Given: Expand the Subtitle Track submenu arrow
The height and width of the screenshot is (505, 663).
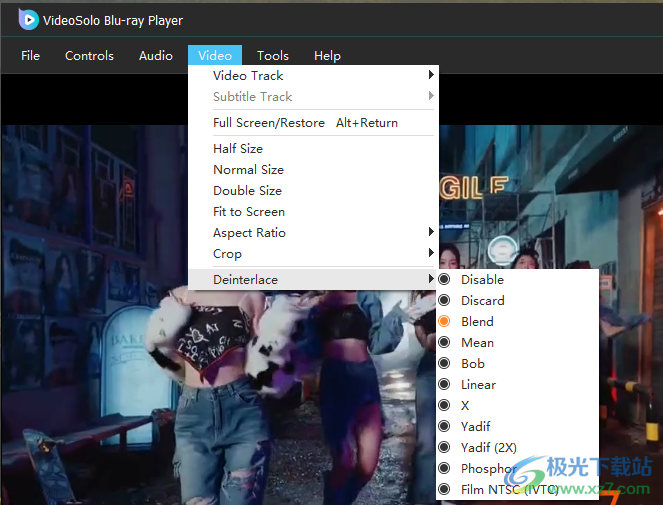Looking at the screenshot, I should pyautogui.click(x=431, y=96).
